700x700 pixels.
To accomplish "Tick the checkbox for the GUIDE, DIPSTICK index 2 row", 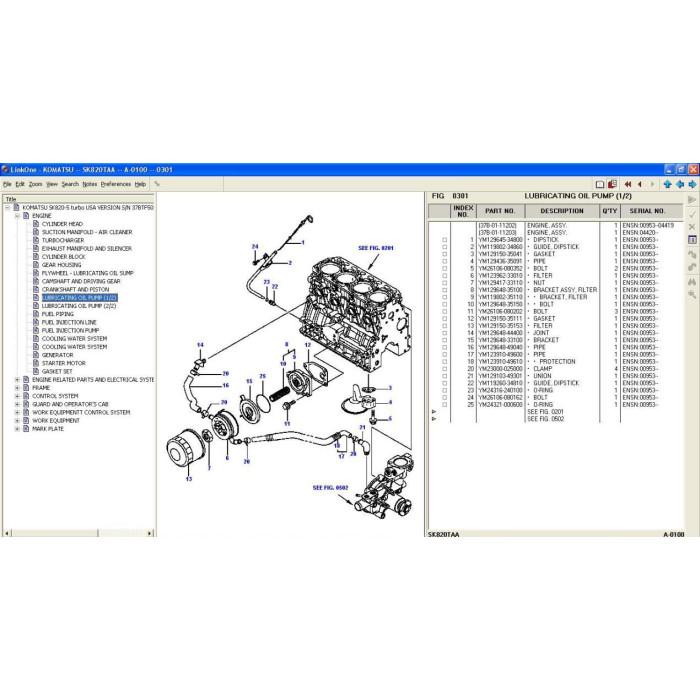I will (x=444, y=247).
